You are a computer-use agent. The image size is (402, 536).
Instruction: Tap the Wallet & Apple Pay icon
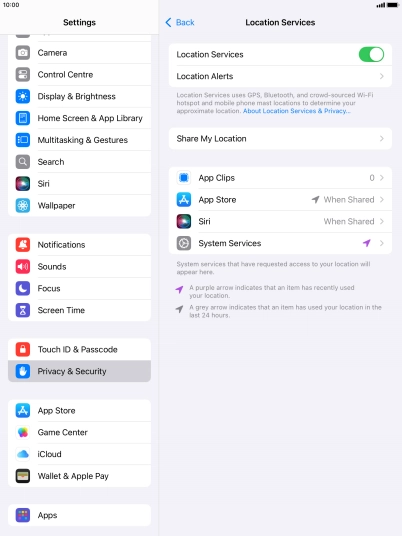(23, 476)
